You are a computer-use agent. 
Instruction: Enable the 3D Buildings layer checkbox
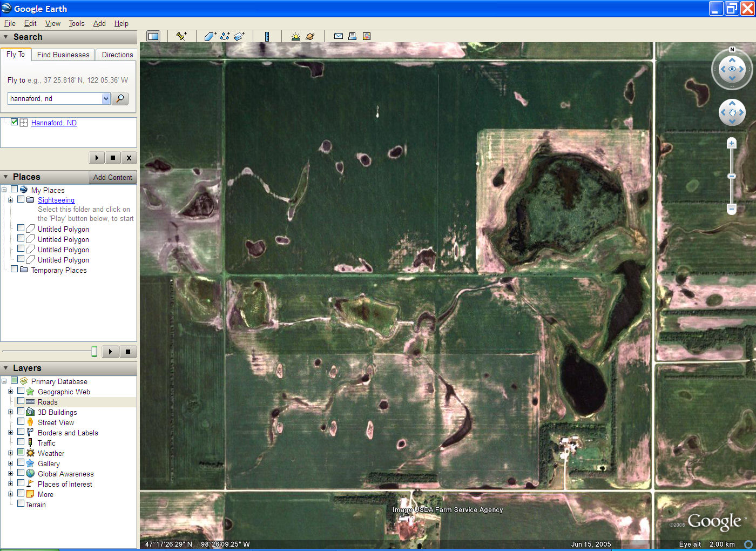(x=21, y=412)
